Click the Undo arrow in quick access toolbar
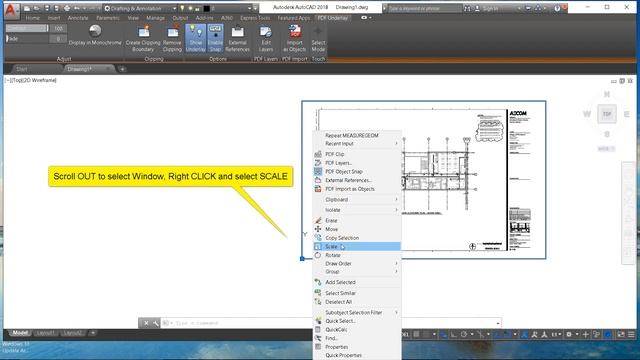 click(x=77, y=8)
